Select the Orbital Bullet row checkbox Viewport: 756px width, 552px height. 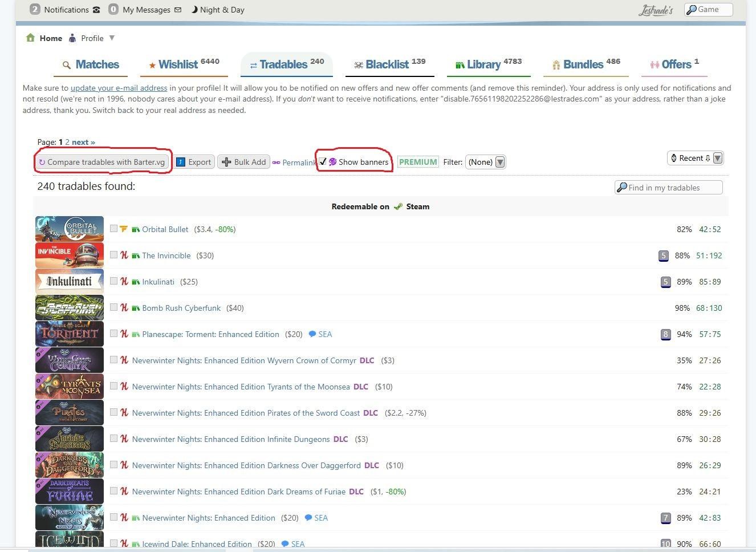point(114,229)
